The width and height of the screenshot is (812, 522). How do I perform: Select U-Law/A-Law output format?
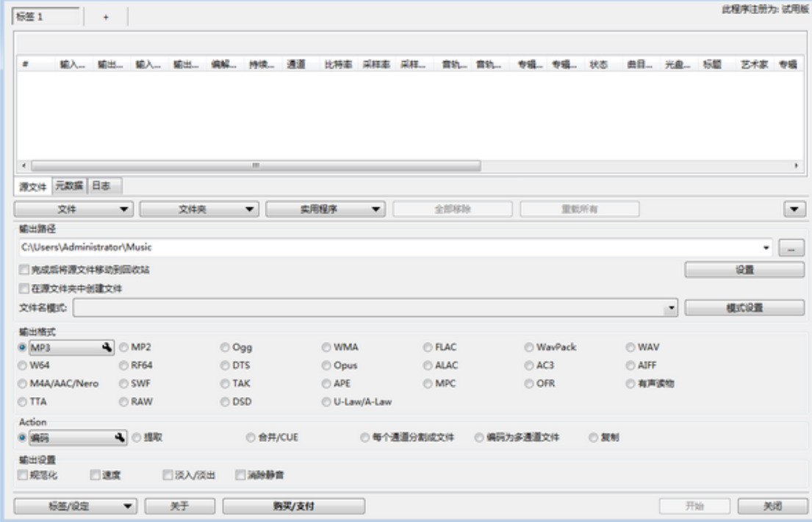[x=326, y=401]
